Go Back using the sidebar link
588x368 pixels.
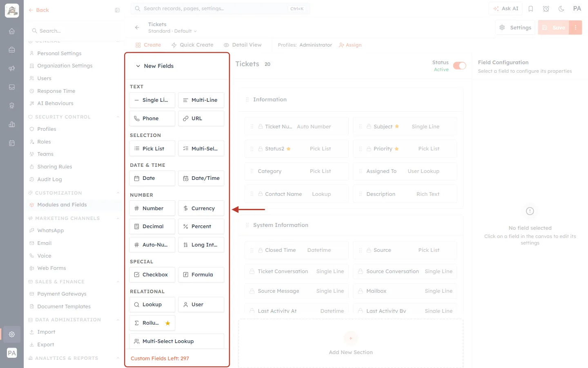[x=39, y=10]
